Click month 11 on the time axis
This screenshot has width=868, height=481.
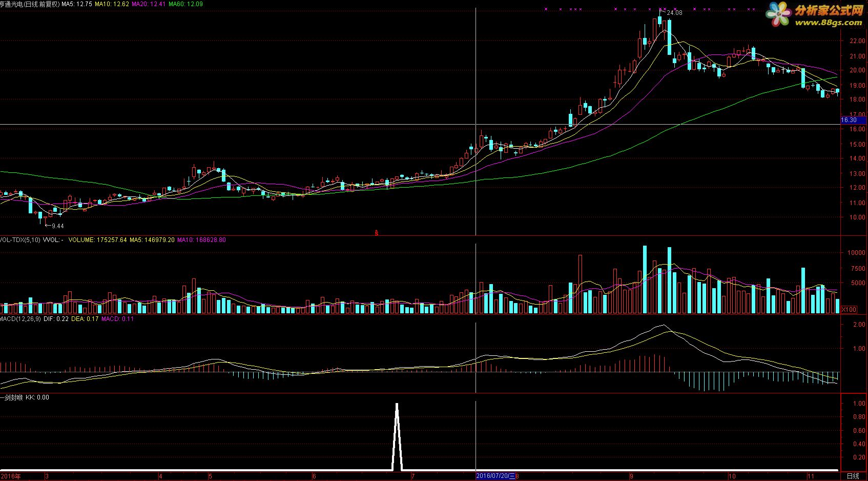tap(811, 476)
